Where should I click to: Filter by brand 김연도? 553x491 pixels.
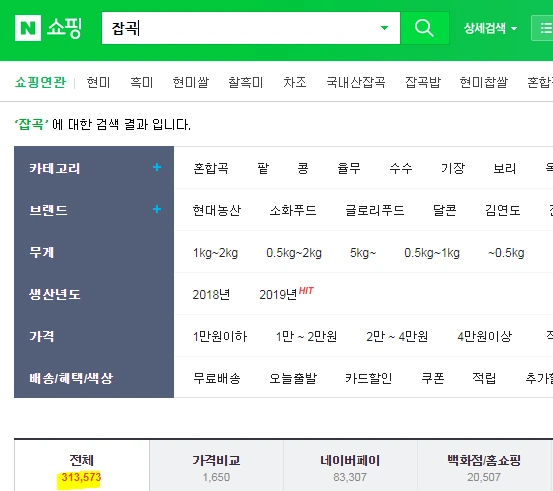[x=503, y=210]
